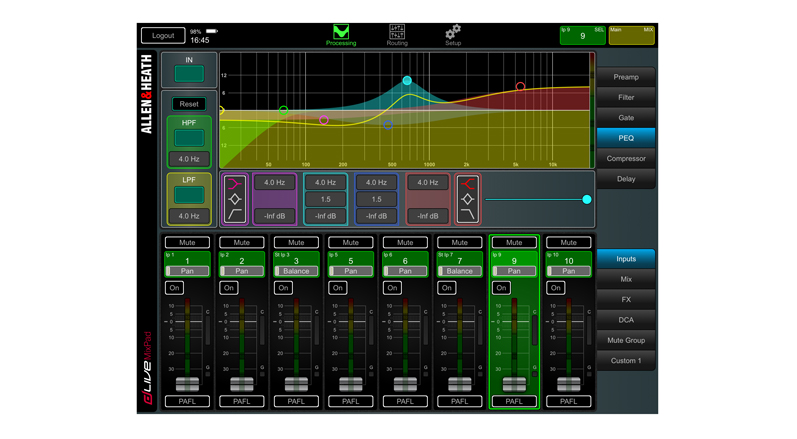Viewport: 797px width, 439px height.
Task: Edit the LPF frequency value 4.0 Hz
Action: coord(189,216)
